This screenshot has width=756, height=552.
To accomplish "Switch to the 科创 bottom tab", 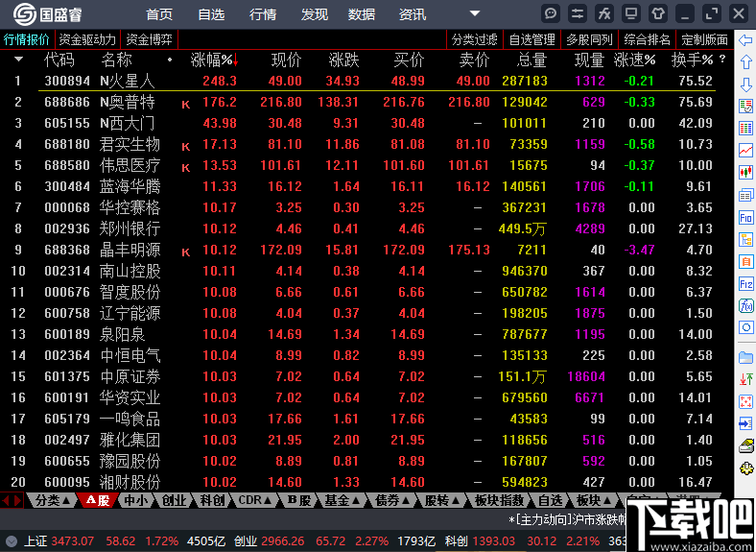I will point(212,500).
